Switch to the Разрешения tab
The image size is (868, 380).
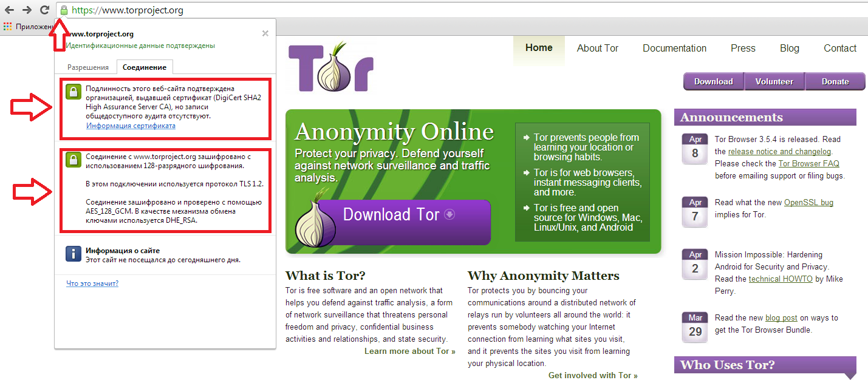tap(88, 67)
